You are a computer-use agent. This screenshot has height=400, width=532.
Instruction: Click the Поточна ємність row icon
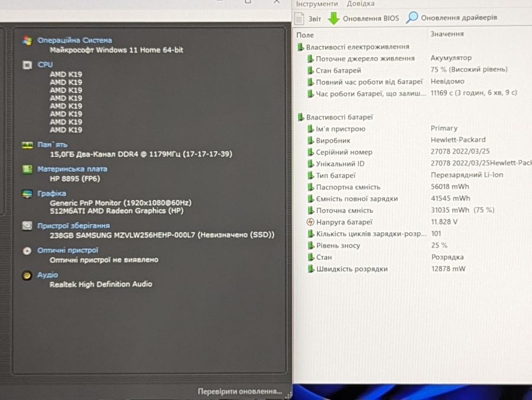coord(310,210)
